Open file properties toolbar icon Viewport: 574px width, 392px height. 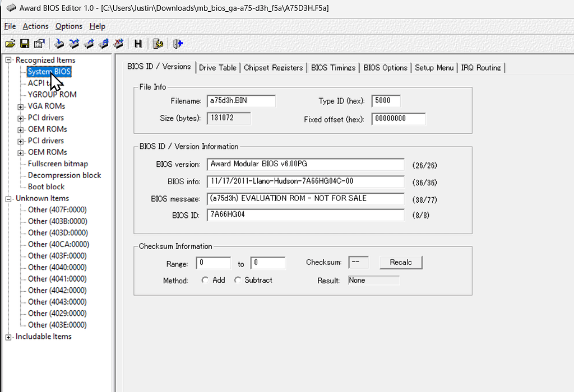point(39,43)
